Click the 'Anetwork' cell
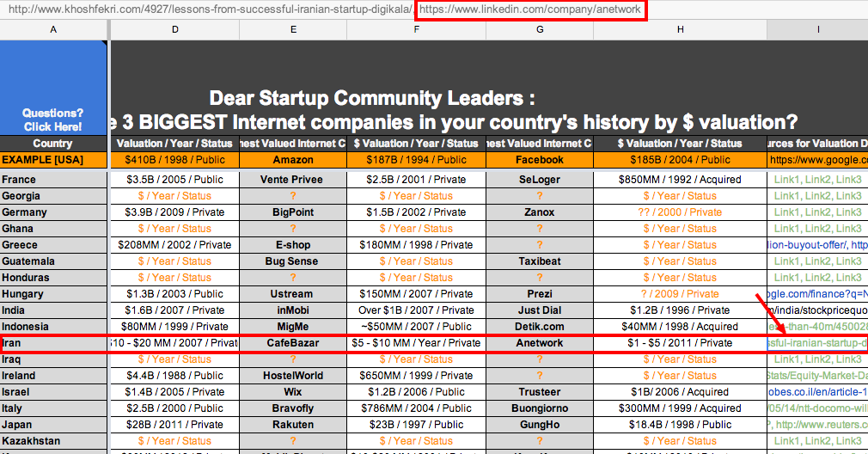This screenshot has height=454, width=868. 540,343
